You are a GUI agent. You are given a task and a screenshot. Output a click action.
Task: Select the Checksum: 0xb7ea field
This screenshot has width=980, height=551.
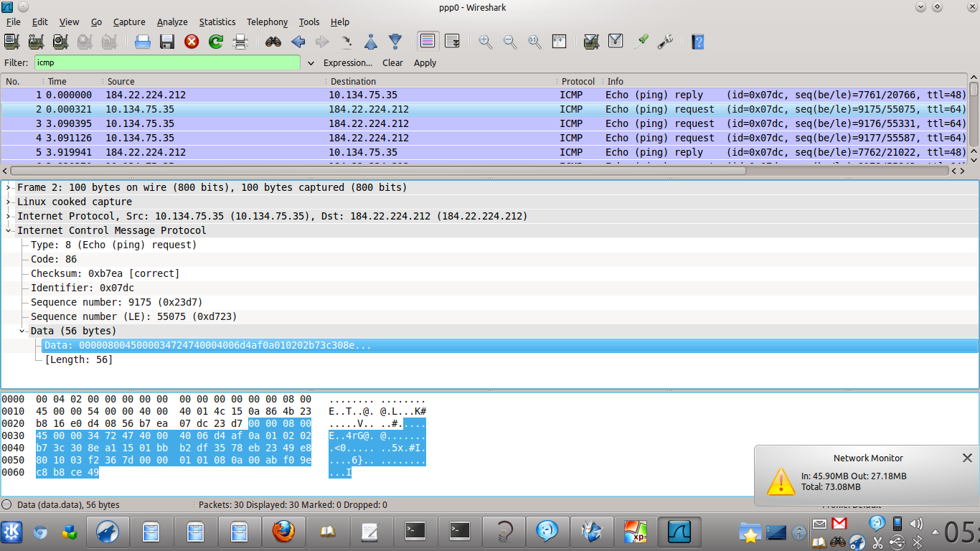click(105, 273)
